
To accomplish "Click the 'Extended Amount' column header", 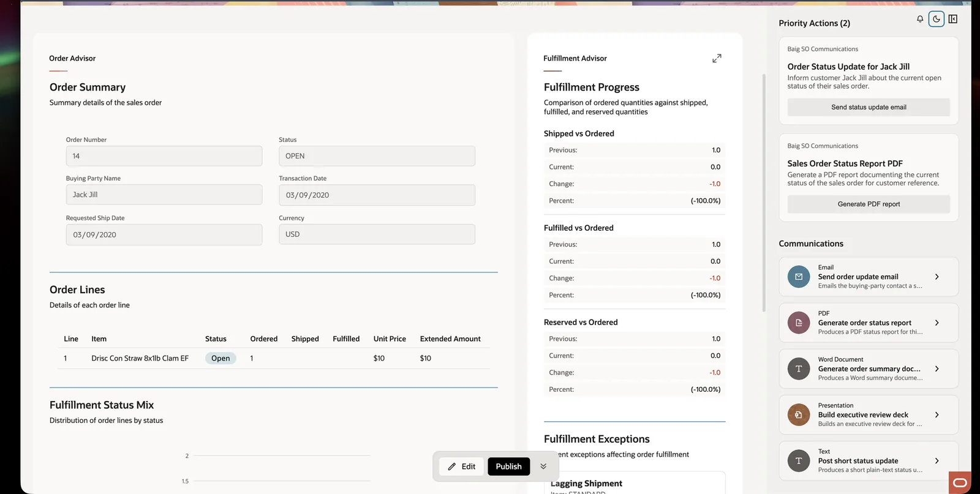I will coord(450,339).
